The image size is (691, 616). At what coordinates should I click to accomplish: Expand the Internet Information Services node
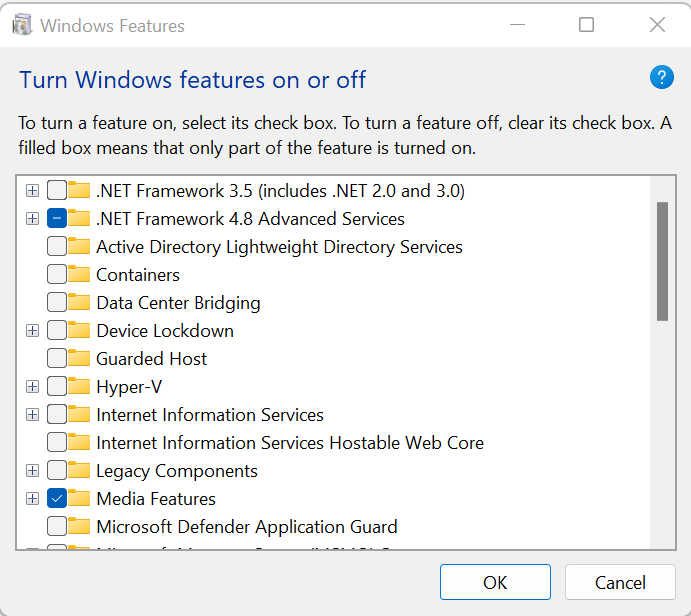click(x=32, y=414)
